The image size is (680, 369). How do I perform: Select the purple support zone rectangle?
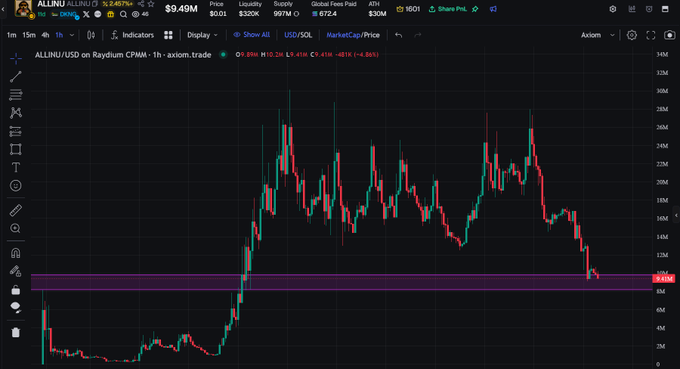point(341,282)
